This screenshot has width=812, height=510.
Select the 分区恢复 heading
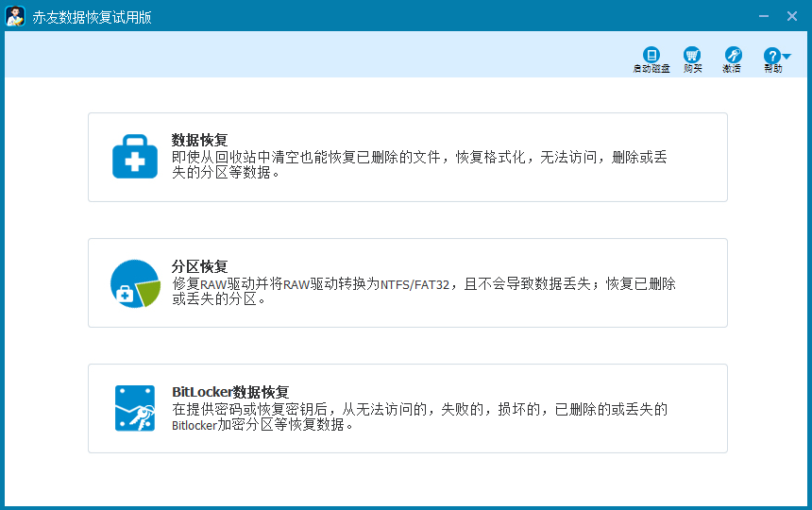[199, 266]
